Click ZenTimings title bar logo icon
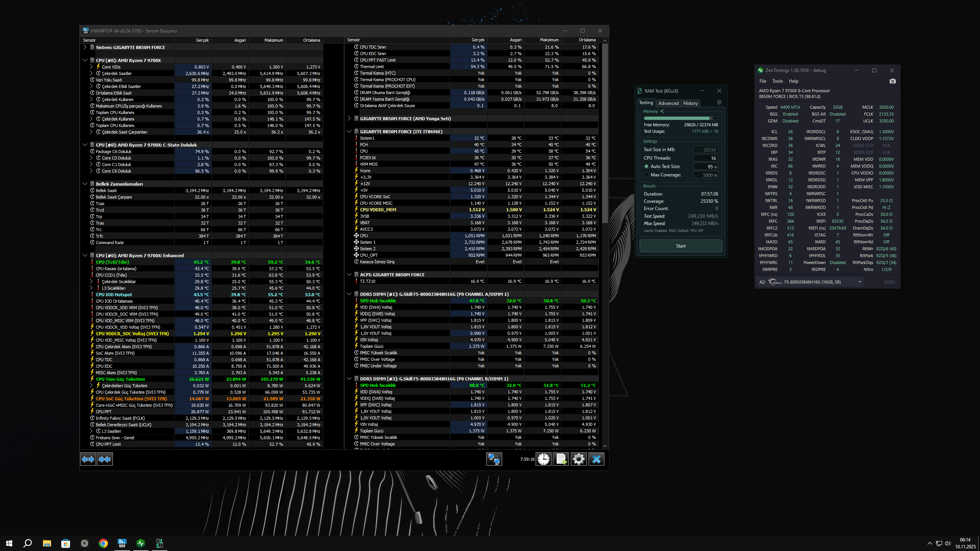The height and width of the screenshot is (551, 980). (760, 70)
